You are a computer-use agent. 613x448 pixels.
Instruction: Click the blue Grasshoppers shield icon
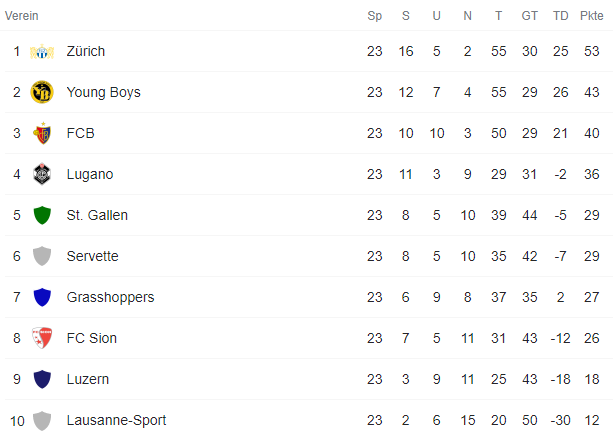pos(42,297)
